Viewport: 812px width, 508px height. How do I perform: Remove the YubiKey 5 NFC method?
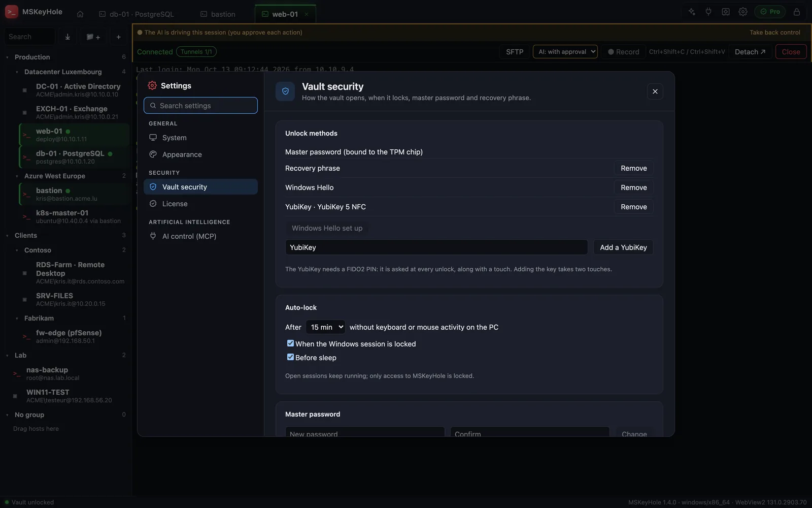(x=633, y=207)
